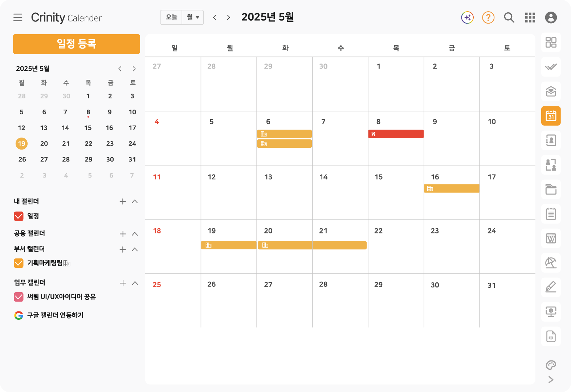The width and height of the screenshot is (571, 392).
Task: Open the 월 view dropdown
Action: pyautogui.click(x=193, y=17)
